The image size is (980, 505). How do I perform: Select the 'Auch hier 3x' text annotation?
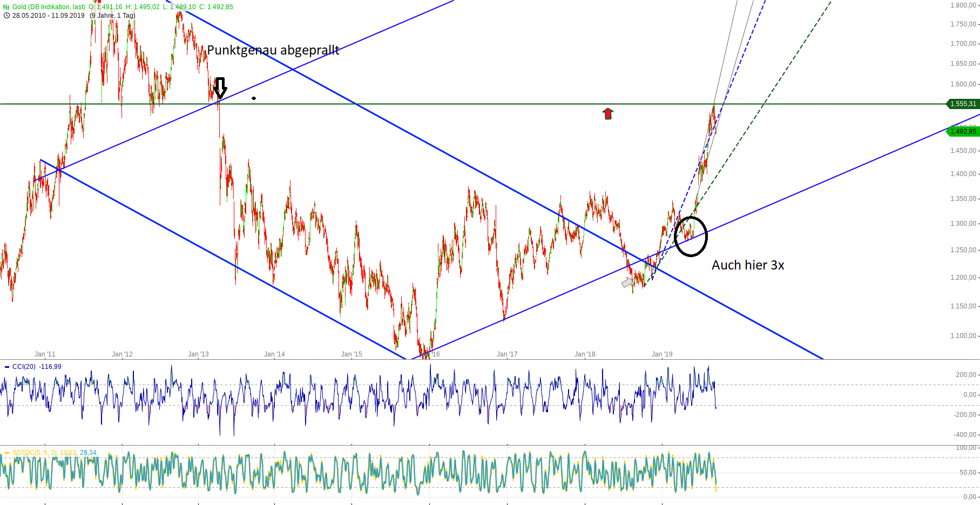747,265
